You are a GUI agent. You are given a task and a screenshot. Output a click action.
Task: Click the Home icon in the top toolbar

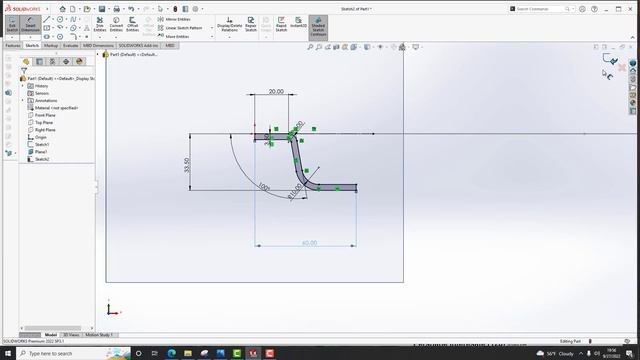[x=62, y=9]
